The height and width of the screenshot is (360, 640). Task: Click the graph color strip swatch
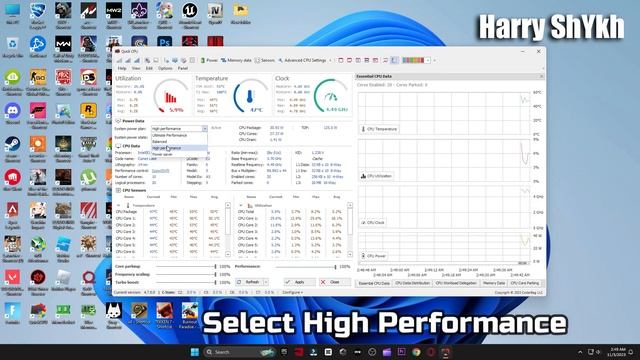click(413, 60)
